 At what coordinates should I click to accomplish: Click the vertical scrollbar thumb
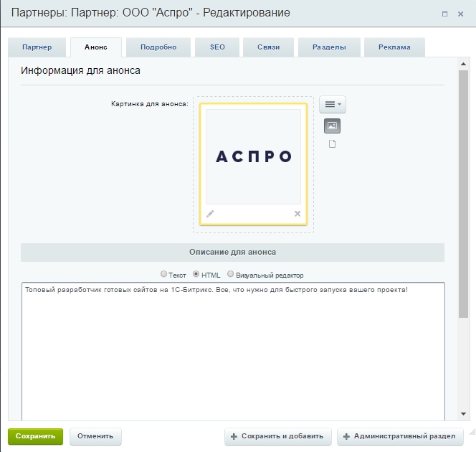pos(463,194)
